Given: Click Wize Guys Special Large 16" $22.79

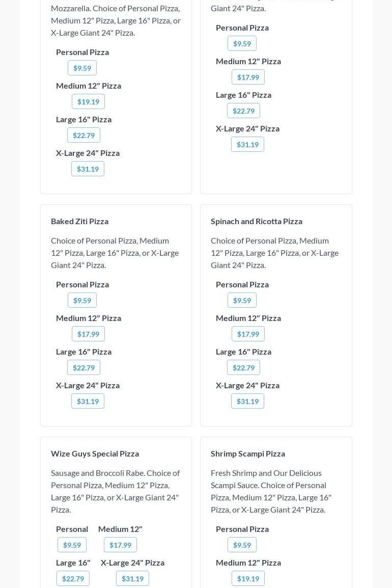Looking at the screenshot, I should click(x=73, y=578).
